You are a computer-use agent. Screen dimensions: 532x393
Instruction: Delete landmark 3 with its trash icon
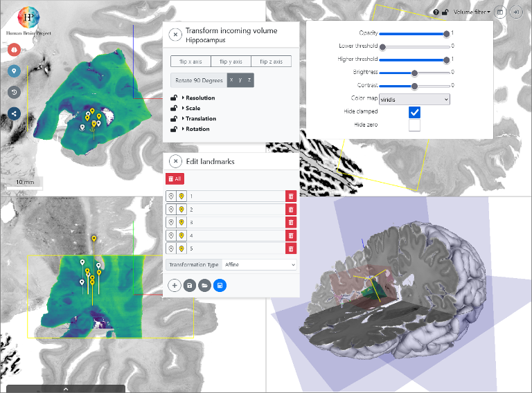(291, 222)
